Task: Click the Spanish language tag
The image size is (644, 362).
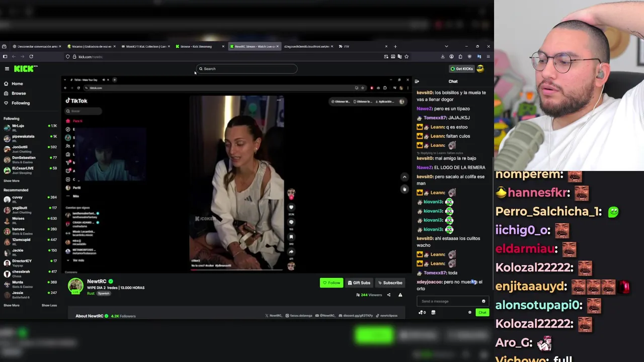Action: click(x=104, y=293)
